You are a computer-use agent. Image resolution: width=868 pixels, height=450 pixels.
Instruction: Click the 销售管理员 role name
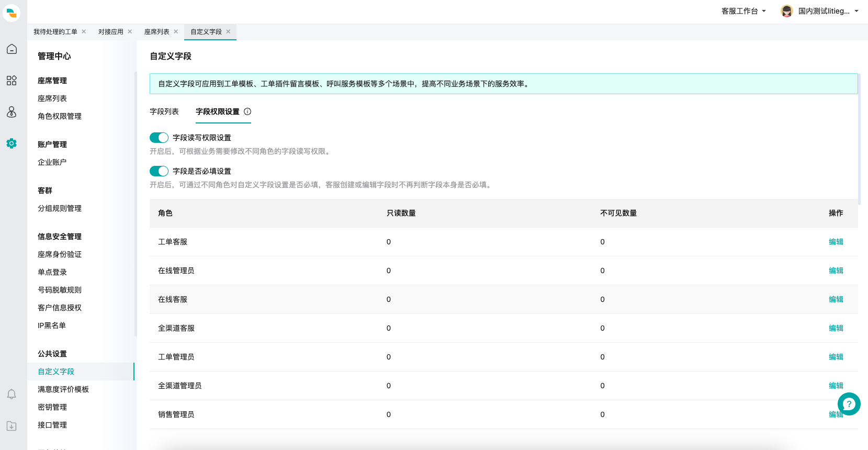(x=176, y=414)
